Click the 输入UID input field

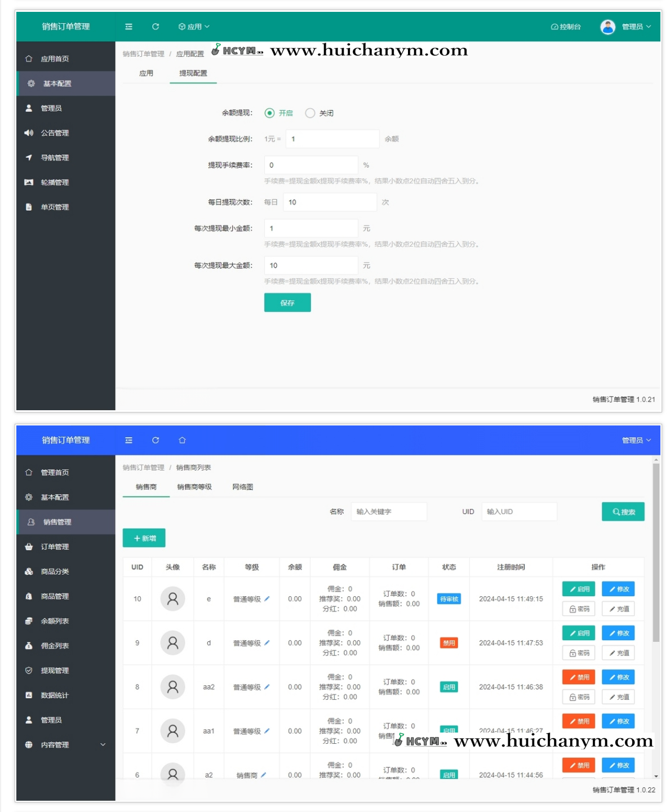(519, 512)
